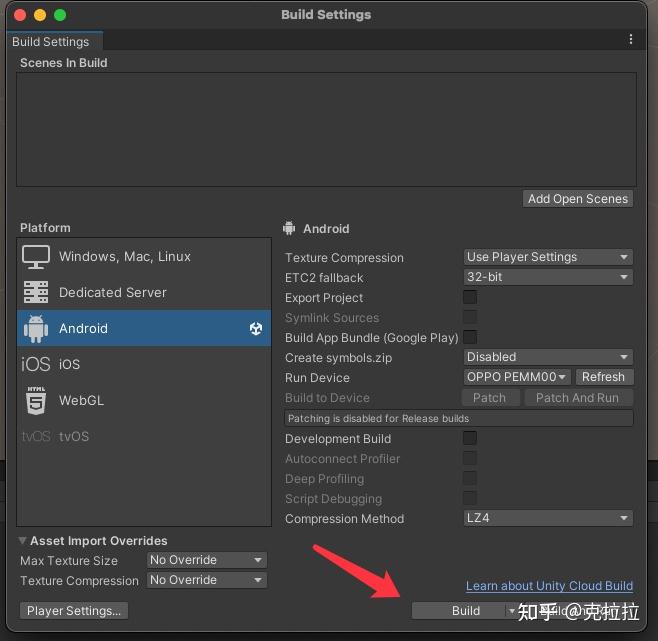Click the 'Texture Compression' label in the Android settings

pos(344,257)
